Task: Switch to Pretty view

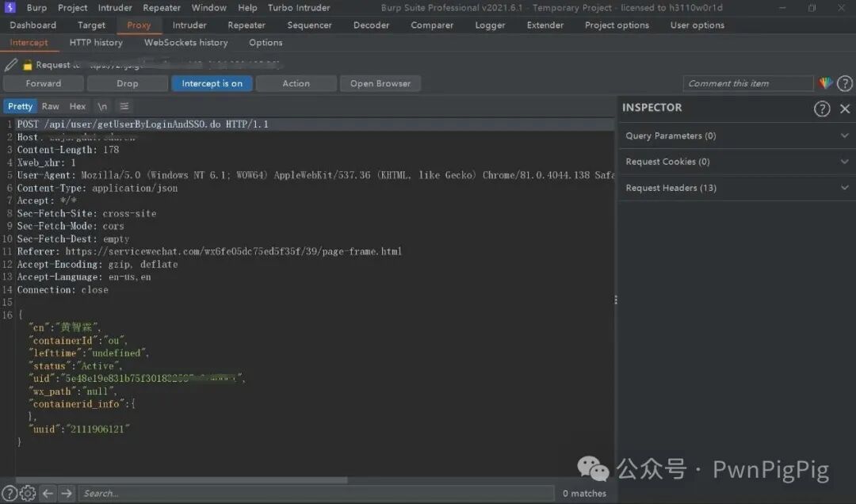Action: click(20, 106)
